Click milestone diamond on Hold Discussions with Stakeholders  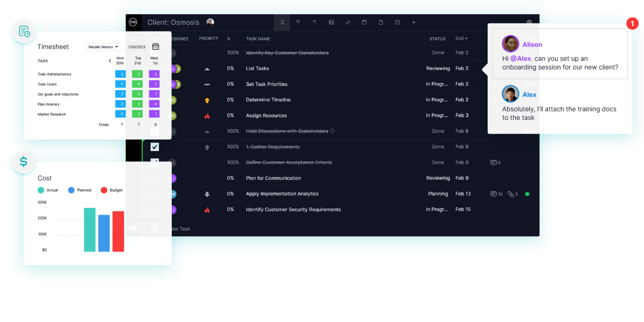click(x=333, y=131)
